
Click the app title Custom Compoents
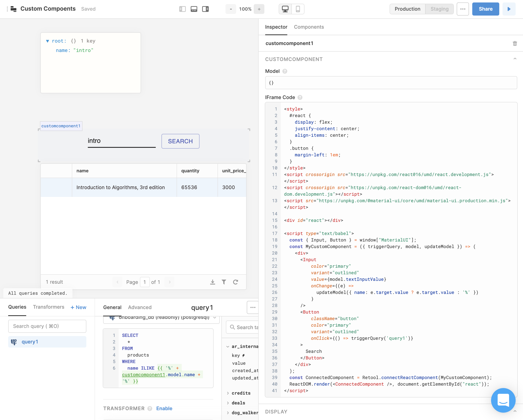pyautogui.click(x=48, y=9)
